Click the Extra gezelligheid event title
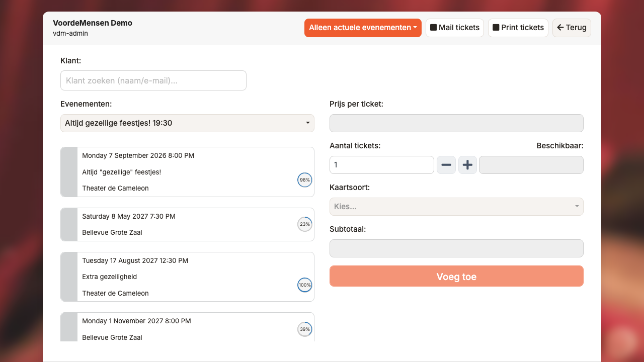644x362 pixels. point(110,277)
